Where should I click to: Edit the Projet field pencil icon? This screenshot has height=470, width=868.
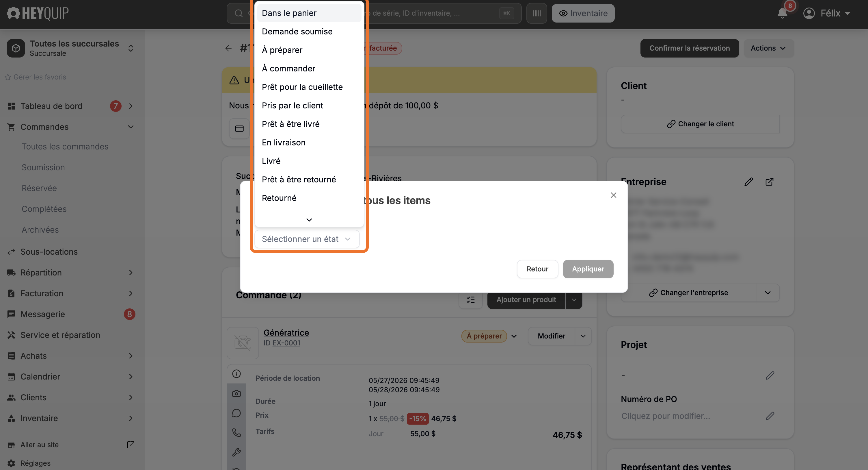point(770,375)
